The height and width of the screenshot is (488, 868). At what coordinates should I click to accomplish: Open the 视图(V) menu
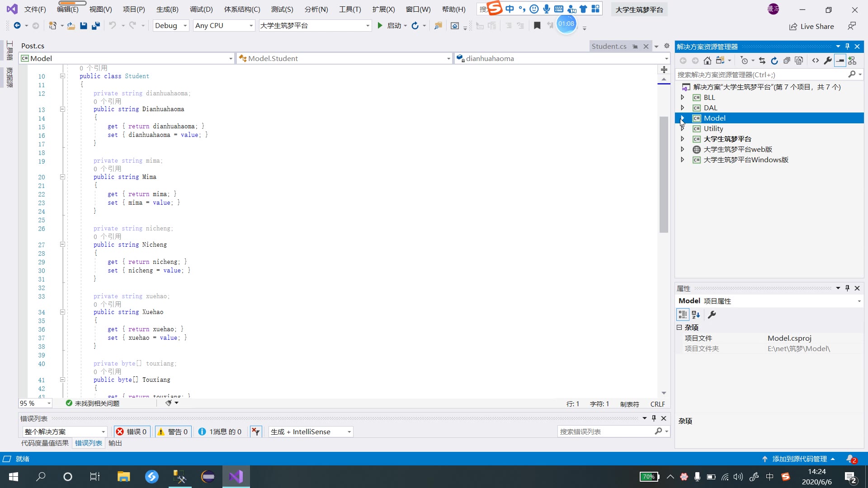click(x=99, y=9)
